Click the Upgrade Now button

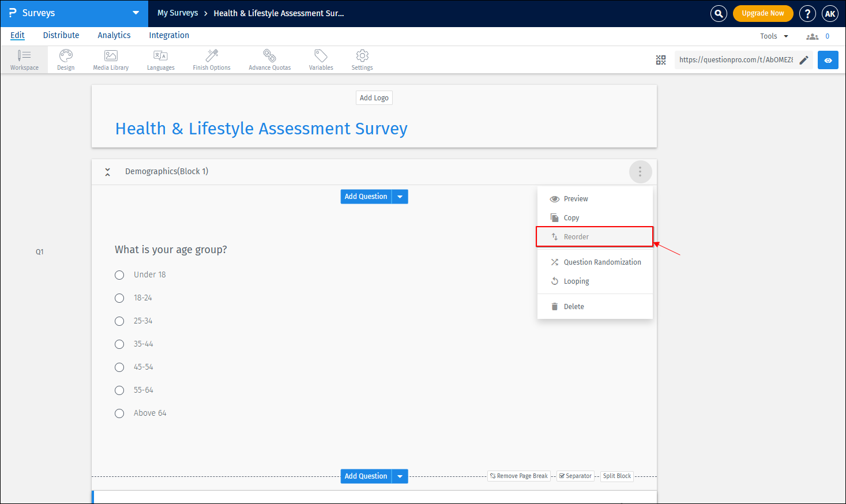(763, 13)
